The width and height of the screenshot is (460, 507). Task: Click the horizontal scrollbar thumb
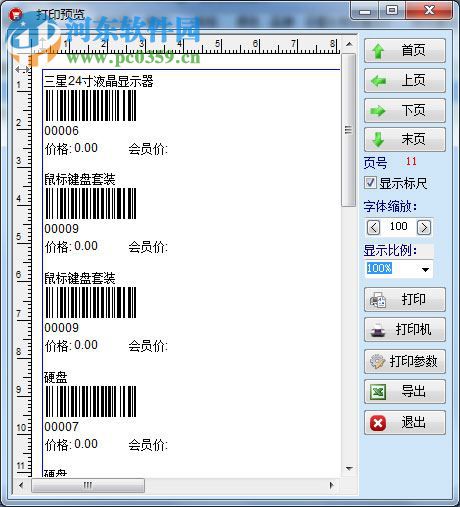[x=88, y=485]
